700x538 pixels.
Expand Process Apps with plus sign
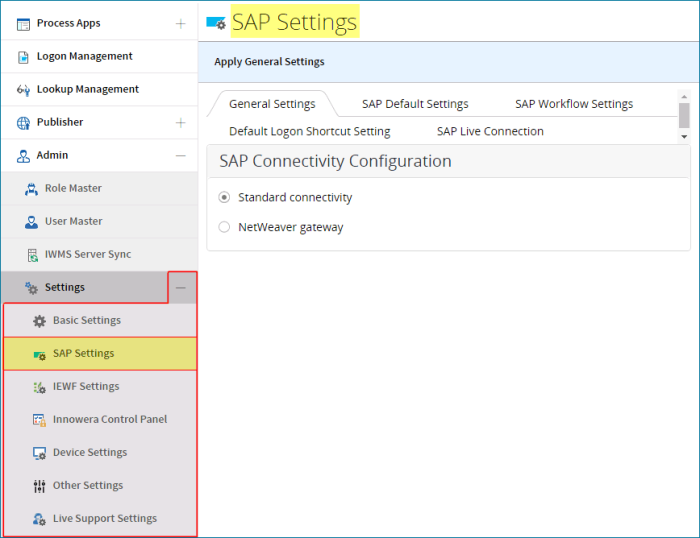[x=180, y=24]
